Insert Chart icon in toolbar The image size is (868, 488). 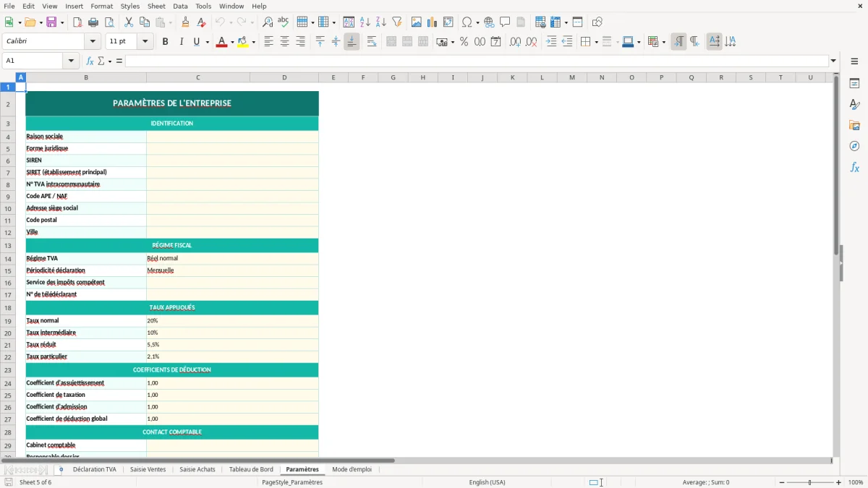(x=433, y=22)
